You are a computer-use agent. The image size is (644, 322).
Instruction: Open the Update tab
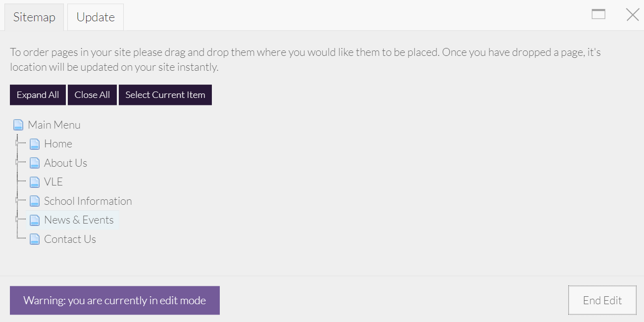[x=96, y=17]
